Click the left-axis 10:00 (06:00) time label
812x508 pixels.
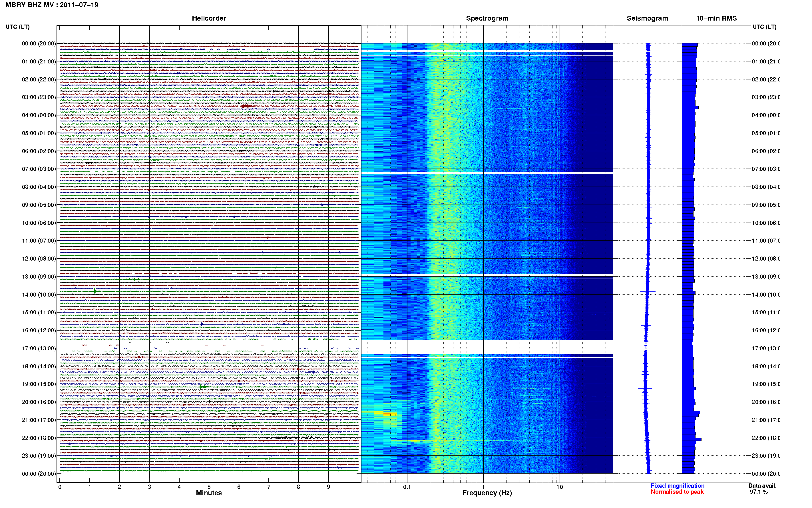(39, 223)
